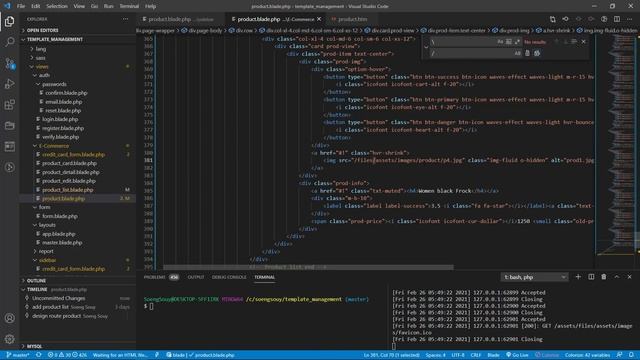This screenshot has width=640, height=360.
Task: Open the Terminal menu
Action: click(x=129, y=6)
